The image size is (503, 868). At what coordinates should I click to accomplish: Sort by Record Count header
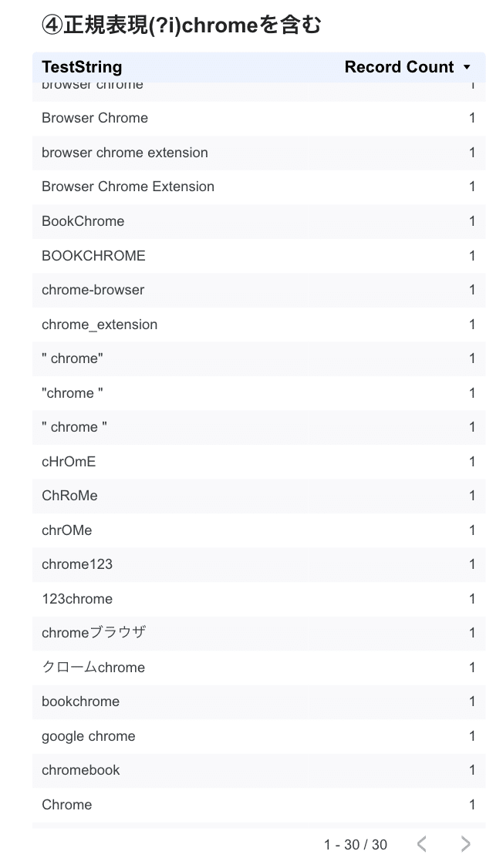[399, 67]
